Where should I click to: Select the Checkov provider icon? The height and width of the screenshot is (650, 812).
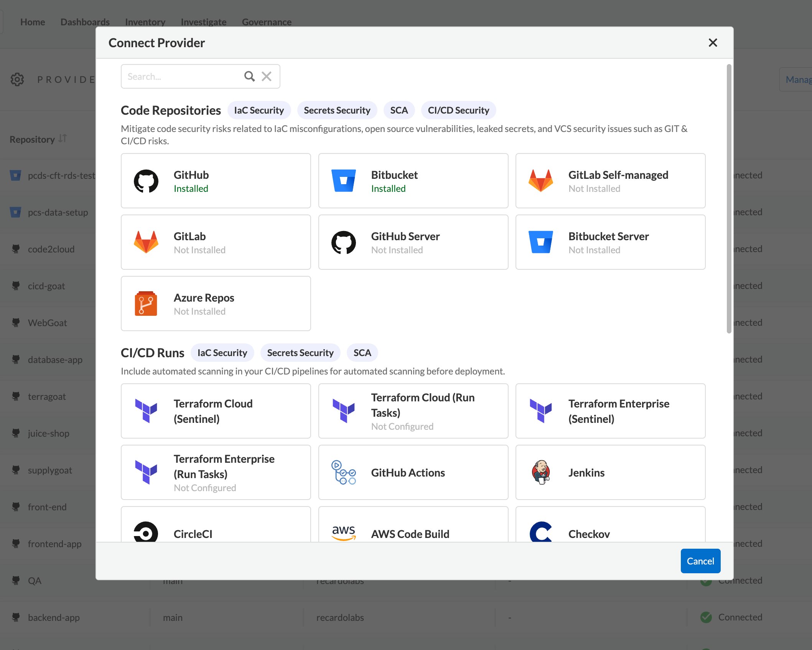[x=540, y=533]
